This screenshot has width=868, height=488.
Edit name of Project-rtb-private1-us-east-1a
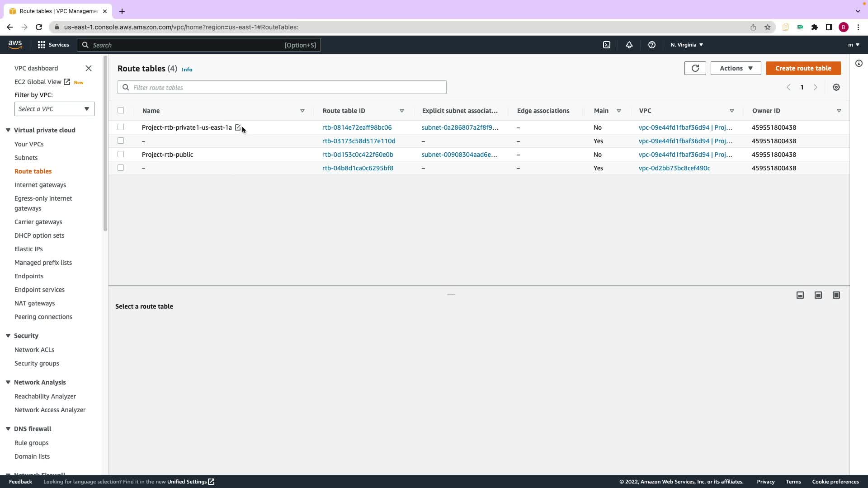[x=237, y=127]
